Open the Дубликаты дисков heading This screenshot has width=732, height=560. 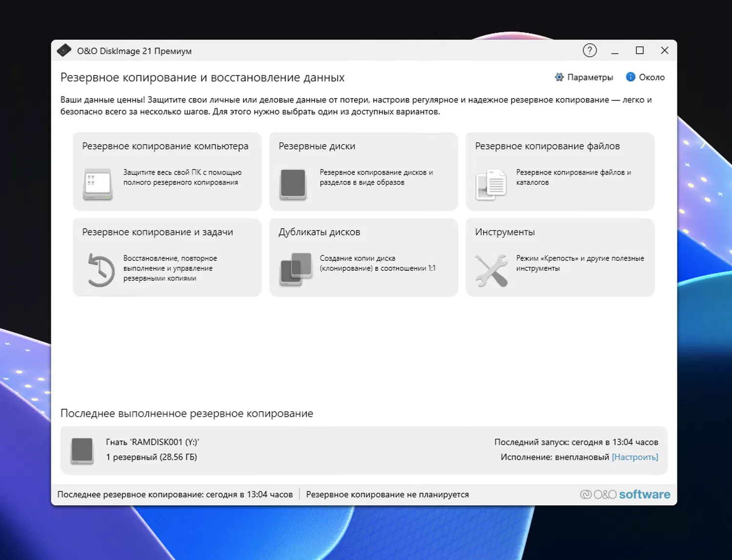pos(319,232)
